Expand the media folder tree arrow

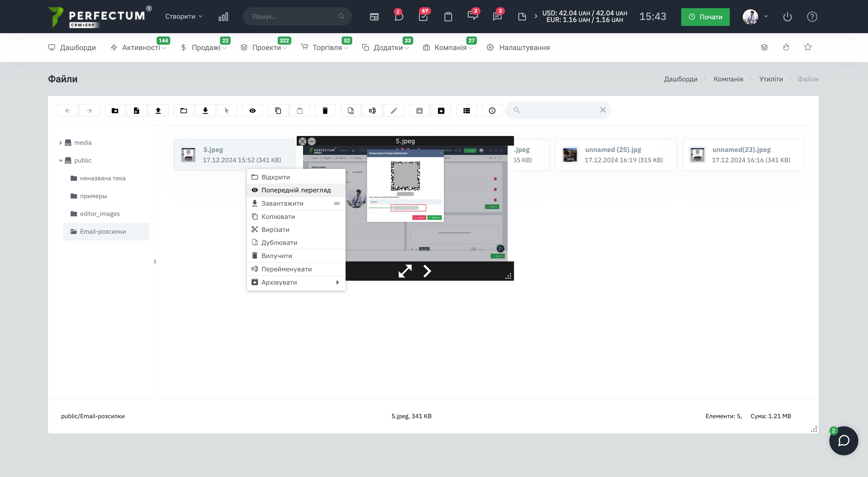60,143
